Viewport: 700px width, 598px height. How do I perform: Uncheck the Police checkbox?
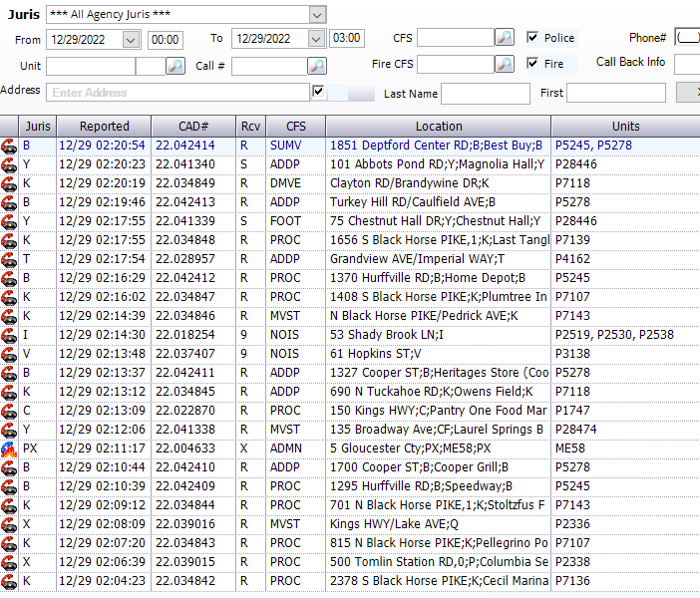click(x=532, y=37)
